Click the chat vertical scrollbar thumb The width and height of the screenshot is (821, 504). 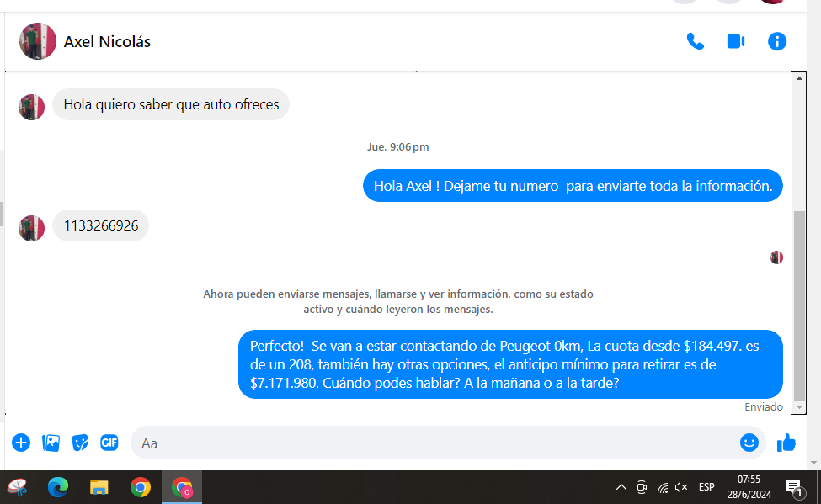[799, 305]
